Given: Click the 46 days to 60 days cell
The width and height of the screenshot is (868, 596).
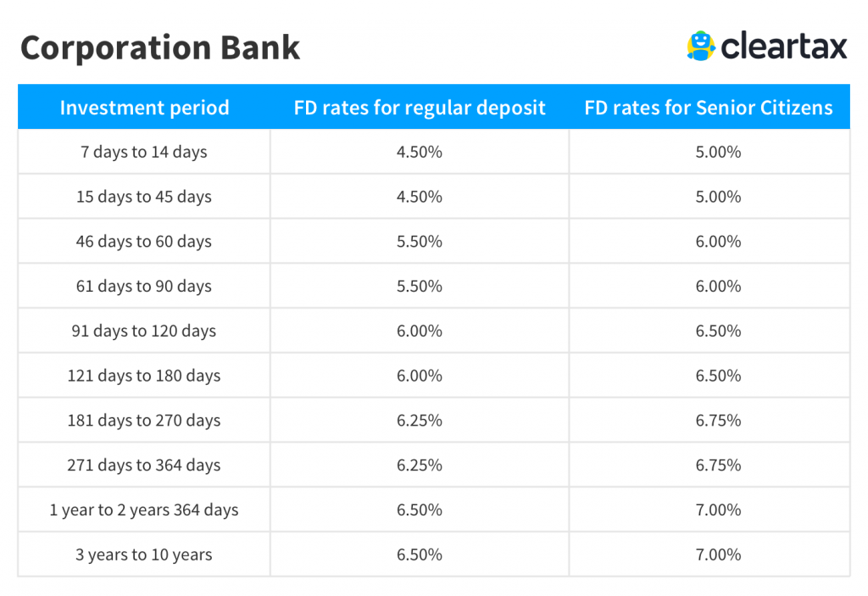Looking at the screenshot, I should (x=144, y=242).
